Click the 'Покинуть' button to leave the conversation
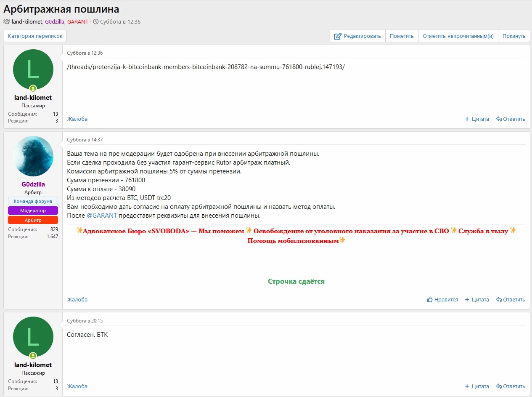This screenshot has width=532, height=397. [x=513, y=36]
